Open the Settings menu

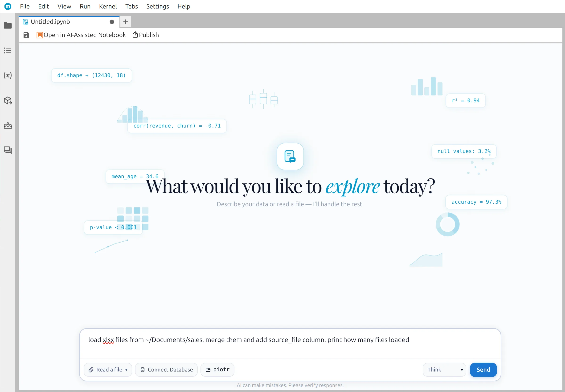(x=158, y=6)
